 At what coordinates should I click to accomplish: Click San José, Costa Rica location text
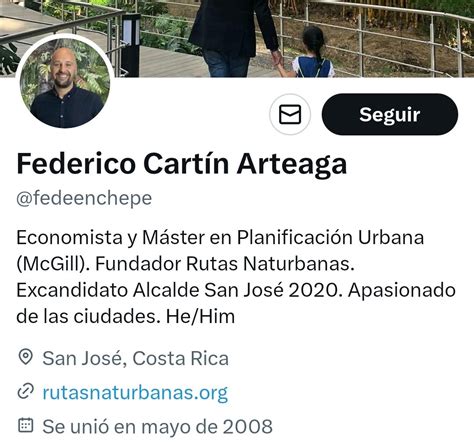click(x=135, y=358)
